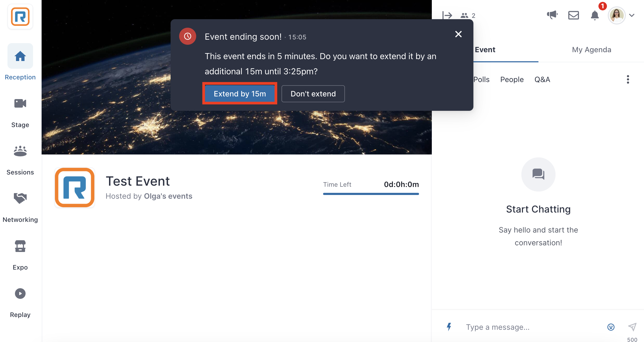Click the lightning bolt quick actions icon
Viewport: 644px width, 342px height.
click(x=449, y=327)
